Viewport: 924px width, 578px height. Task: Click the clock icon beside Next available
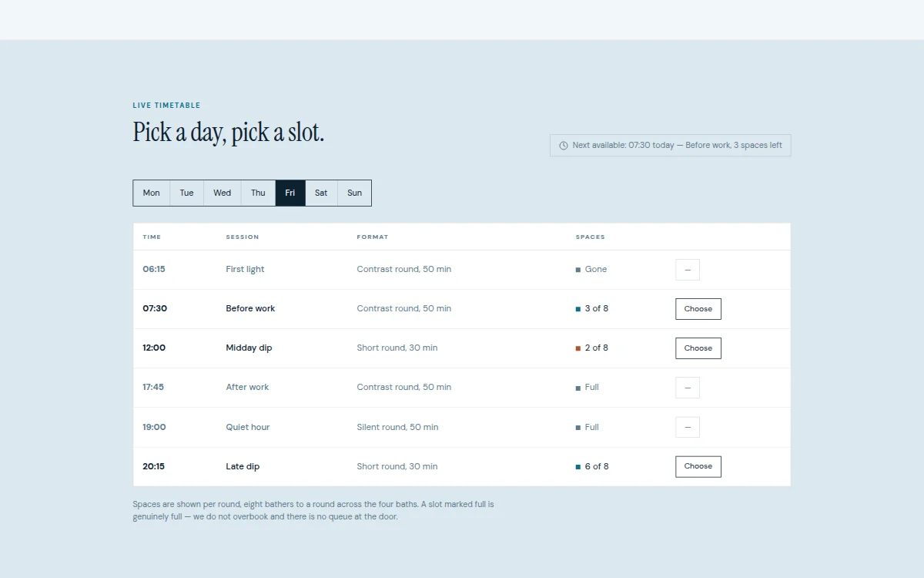click(x=563, y=146)
